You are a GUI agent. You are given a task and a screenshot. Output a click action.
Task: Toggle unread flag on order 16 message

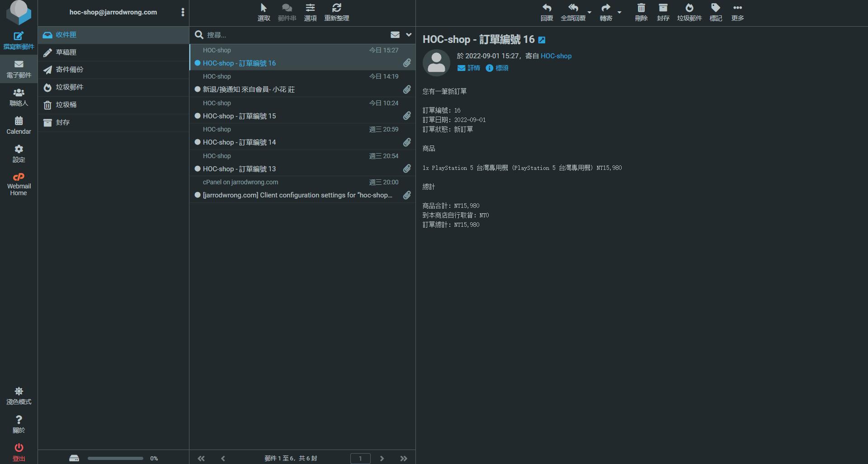point(198,63)
